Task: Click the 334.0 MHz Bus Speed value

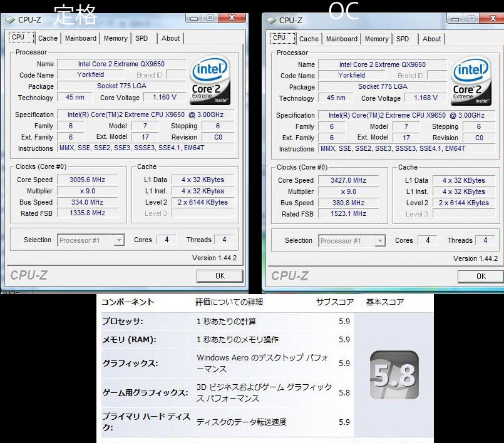Action: pos(88,202)
